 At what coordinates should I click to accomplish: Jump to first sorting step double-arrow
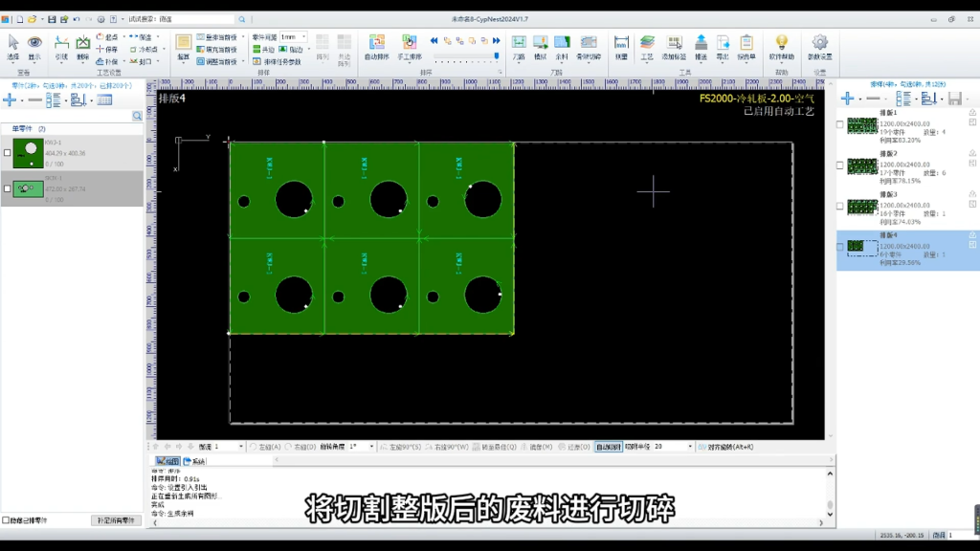434,40
